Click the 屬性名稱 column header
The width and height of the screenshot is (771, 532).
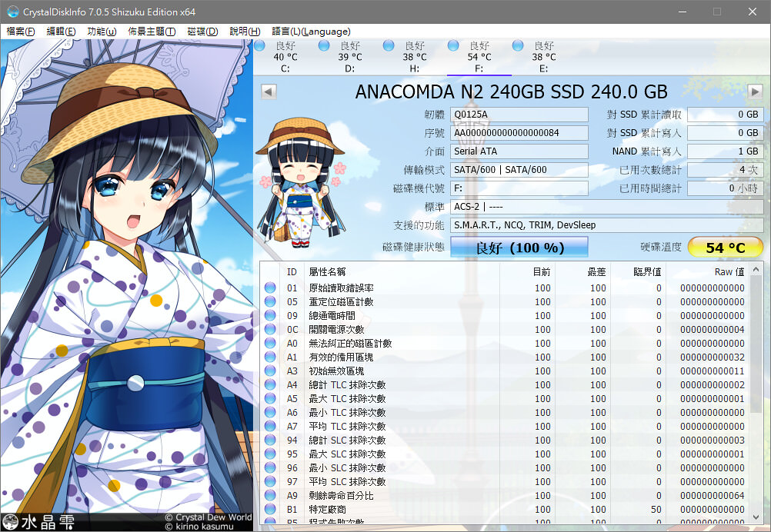tap(402, 271)
